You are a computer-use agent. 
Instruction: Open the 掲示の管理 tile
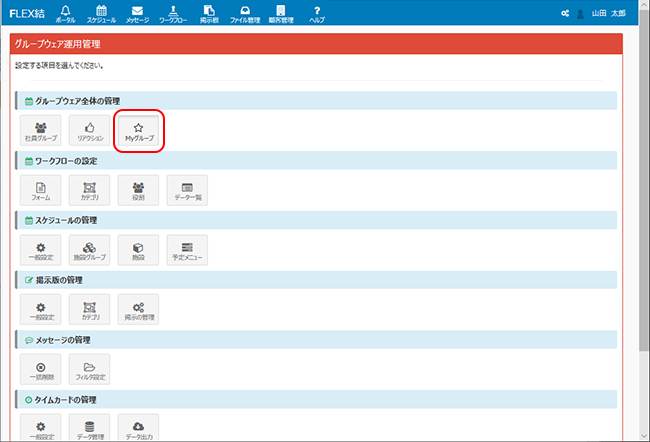(138, 310)
